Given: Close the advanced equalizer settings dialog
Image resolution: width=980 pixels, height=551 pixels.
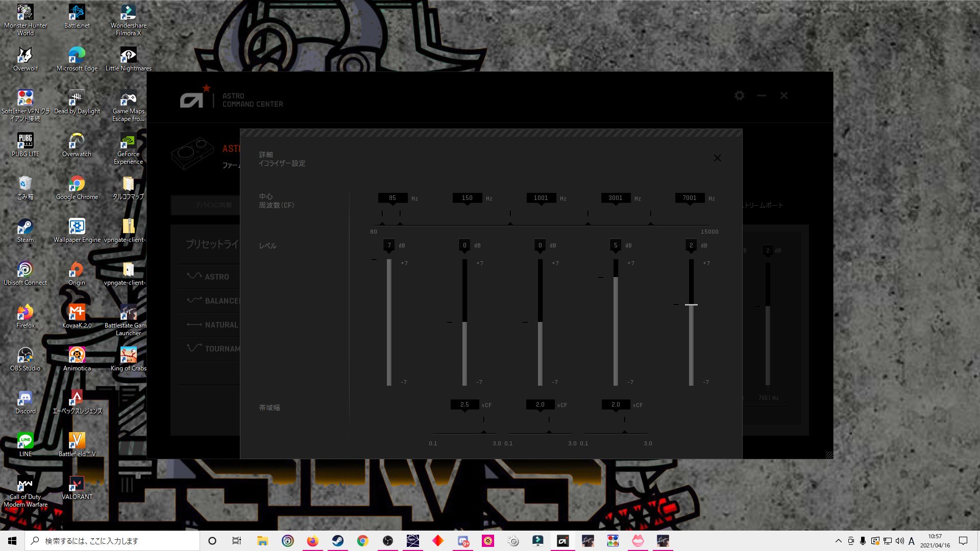Looking at the screenshot, I should 717,158.
